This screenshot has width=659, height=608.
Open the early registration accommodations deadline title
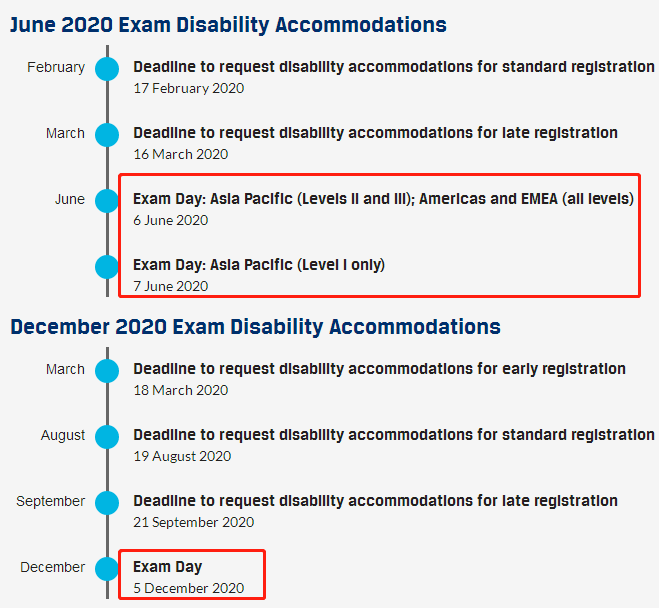coord(379,369)
